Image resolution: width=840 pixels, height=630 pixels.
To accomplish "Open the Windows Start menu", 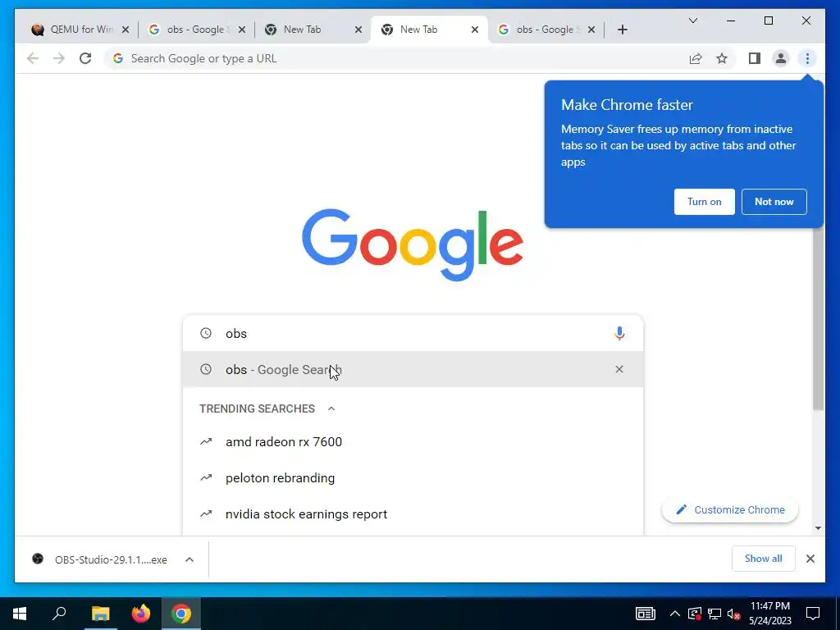I will coord(20,614).
